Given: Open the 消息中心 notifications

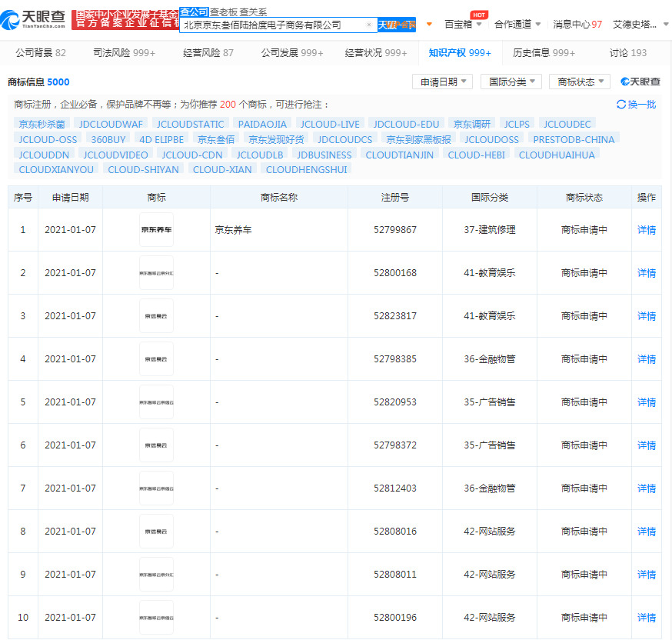Looking at the screenshot, I should 577,24.
